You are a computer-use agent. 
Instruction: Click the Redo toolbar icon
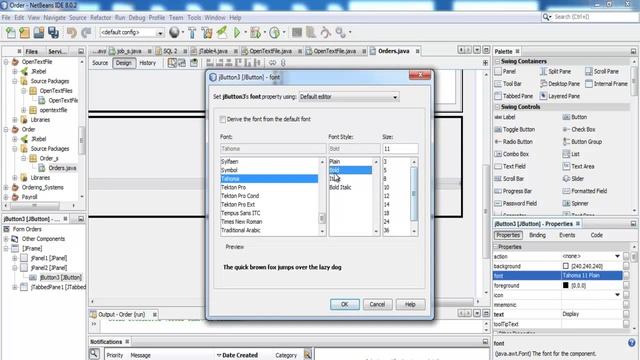click(x=86, y=32)
